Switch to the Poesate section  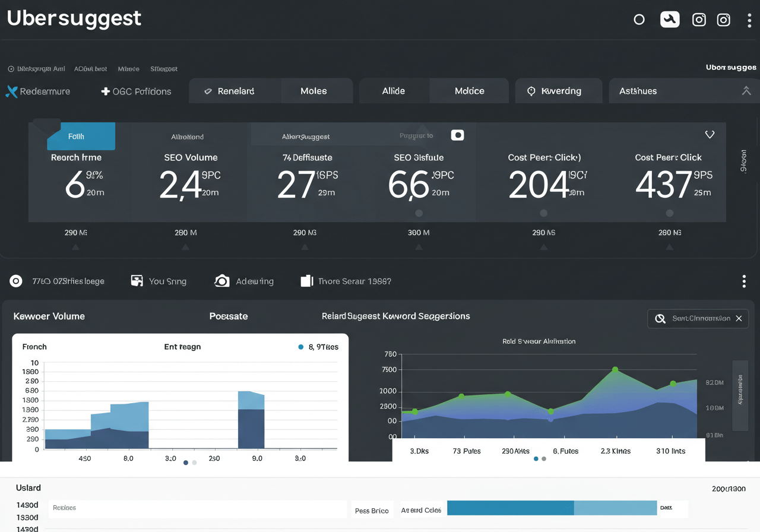(x=229, y=316)
